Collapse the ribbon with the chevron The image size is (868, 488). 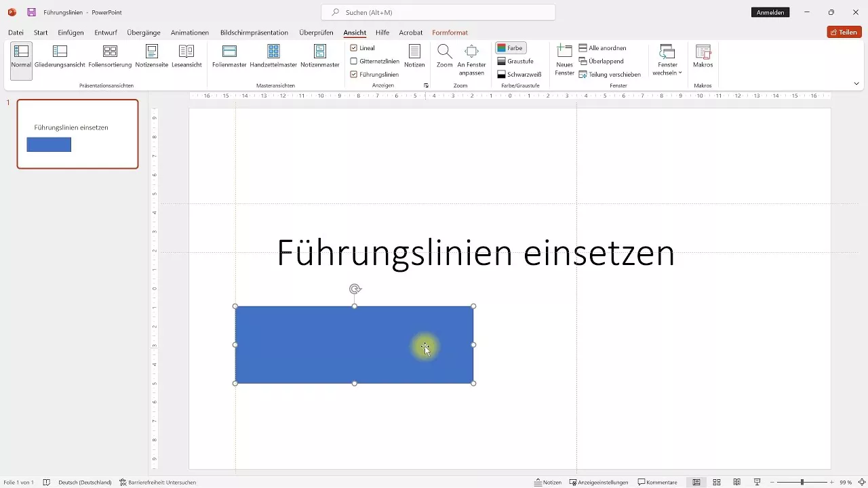(856, 83)
